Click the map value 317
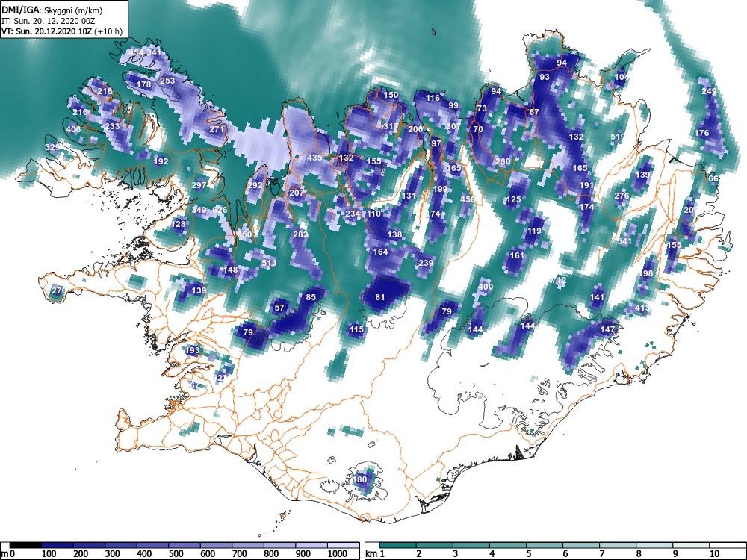The width and height of the screenshot is (747, 560). point(391,126)
